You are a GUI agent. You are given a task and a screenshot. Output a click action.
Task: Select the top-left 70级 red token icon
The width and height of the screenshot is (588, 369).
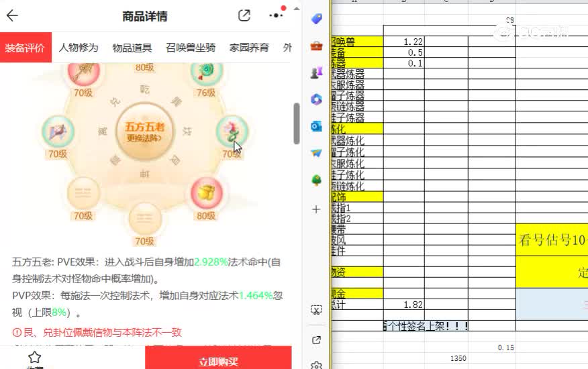point(83,72)
